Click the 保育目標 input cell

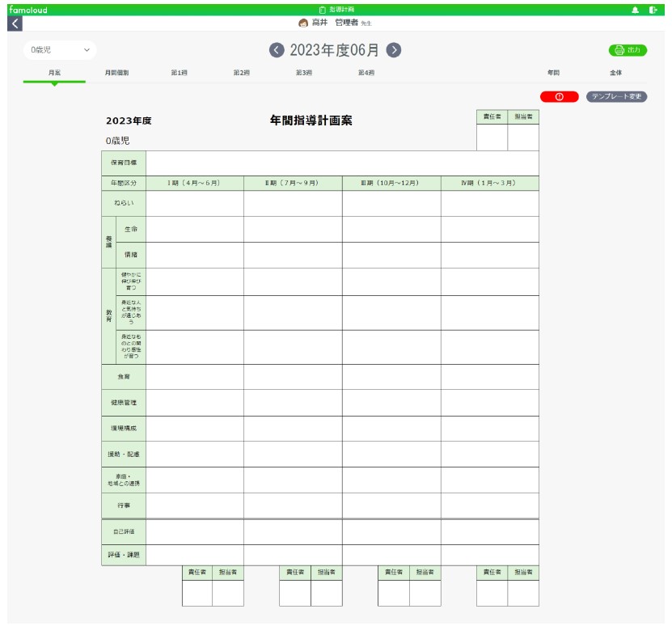[342, 163]
